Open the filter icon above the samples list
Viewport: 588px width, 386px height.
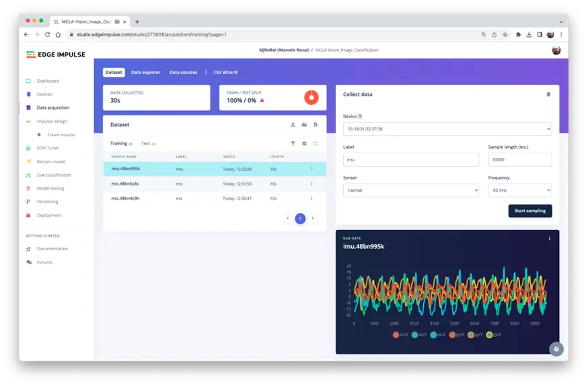293,143
